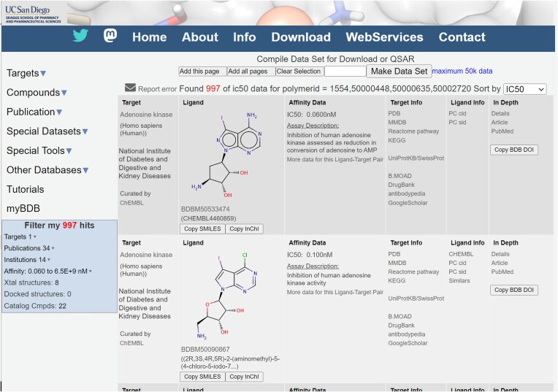Image resolution: width=558 pixels, height=392 pixels.
Task: Open the CHEMBL Ligand Info link
Action: (x=461, y=254)
